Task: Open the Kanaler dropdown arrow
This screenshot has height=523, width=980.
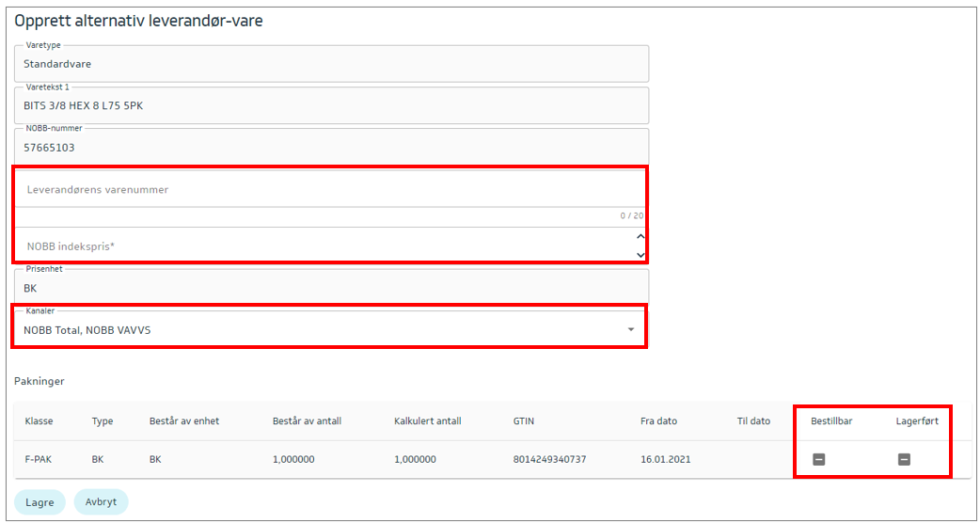Action: tap(631, 330)
